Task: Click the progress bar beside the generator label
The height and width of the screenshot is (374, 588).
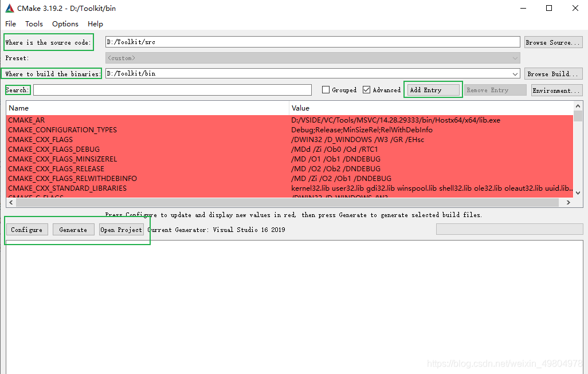Action: (509, 229)
